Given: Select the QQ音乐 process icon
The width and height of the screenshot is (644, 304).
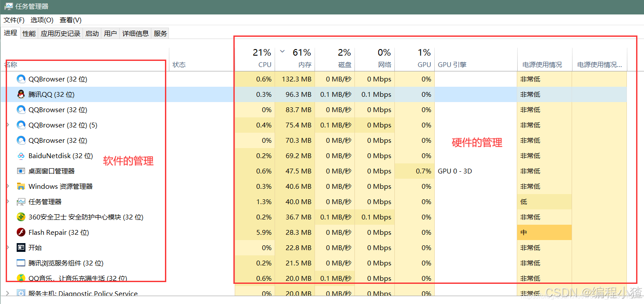Looking at the screenshot, I should coord(21,279).
